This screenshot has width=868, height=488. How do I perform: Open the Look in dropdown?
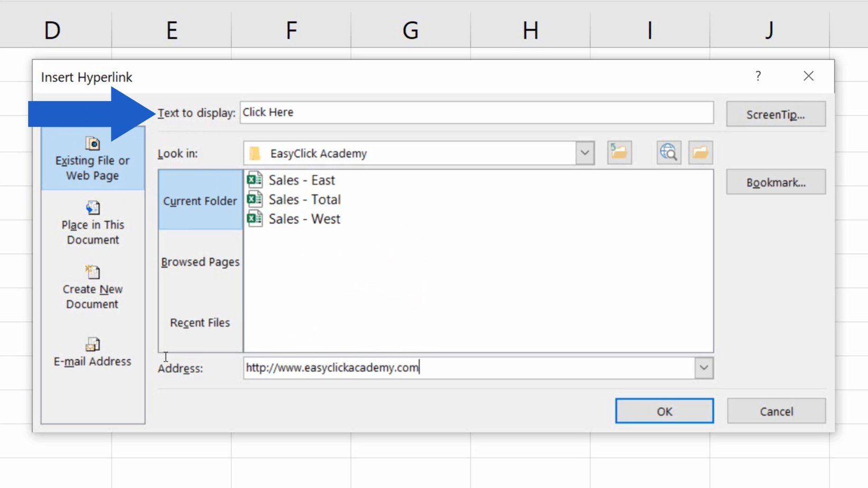coord(584,153)
